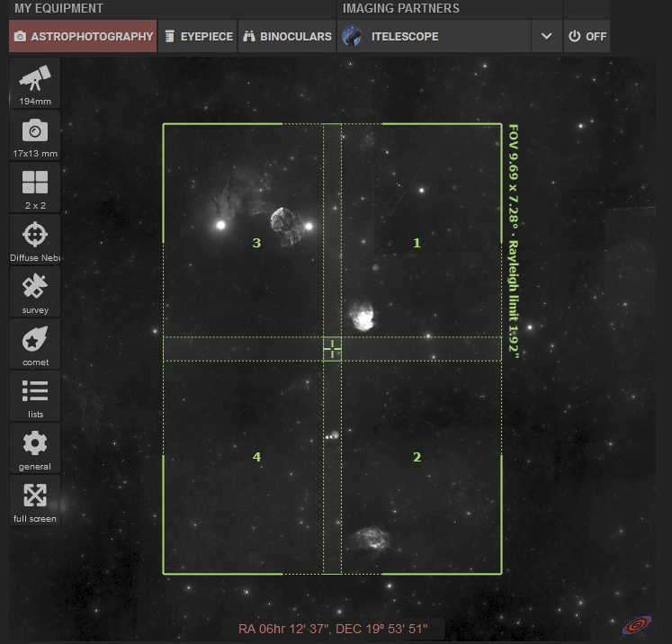Switch to the Eyepiece tab

coord(198,36)
